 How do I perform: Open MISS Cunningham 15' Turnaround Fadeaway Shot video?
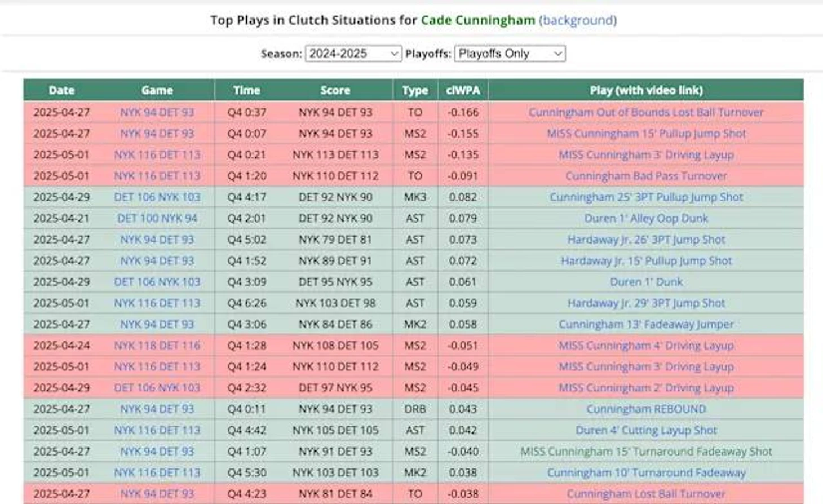646,452
